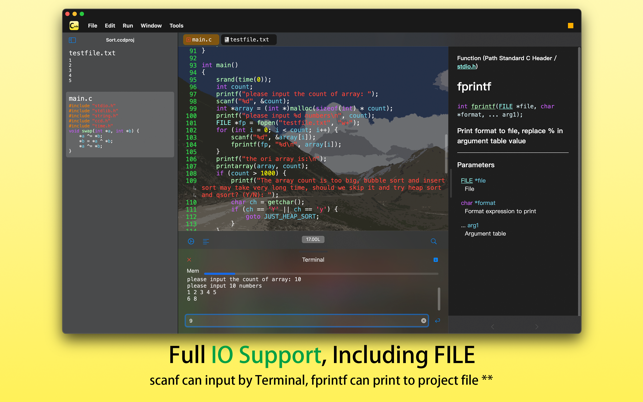
Task: Click the 17.00L line indicator pill
Action: tap(313, 239)
